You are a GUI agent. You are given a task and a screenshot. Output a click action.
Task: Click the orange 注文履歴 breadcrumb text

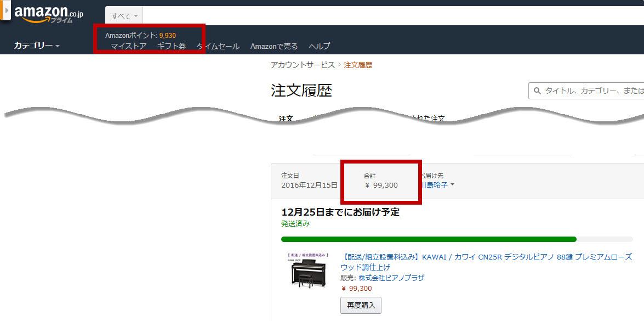pos(358,65)
